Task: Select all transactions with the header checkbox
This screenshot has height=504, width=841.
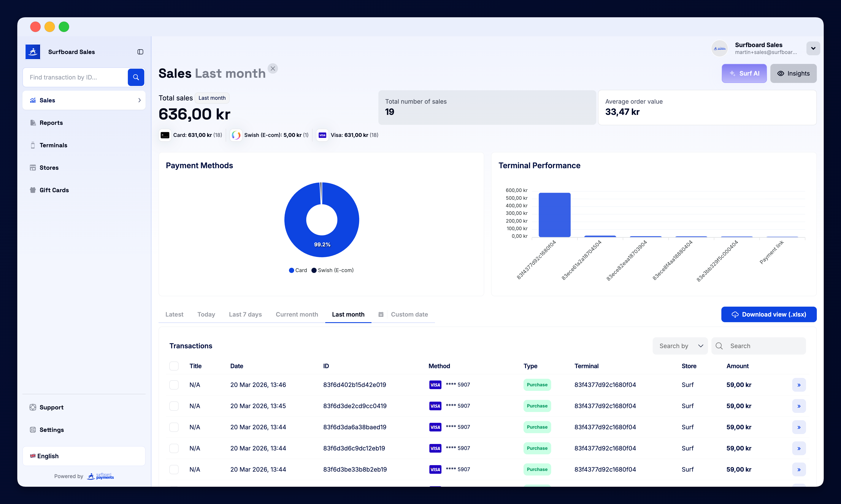Action: [174, 366]
